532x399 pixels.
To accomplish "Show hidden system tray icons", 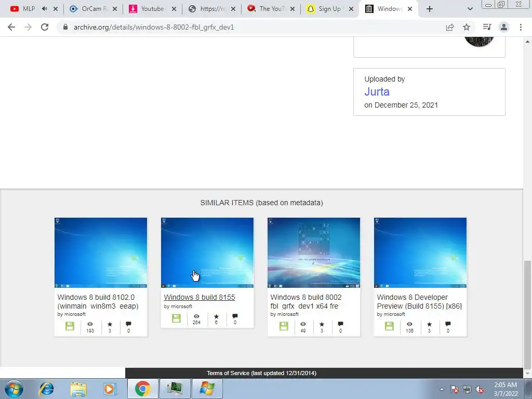I will [442, 389].
